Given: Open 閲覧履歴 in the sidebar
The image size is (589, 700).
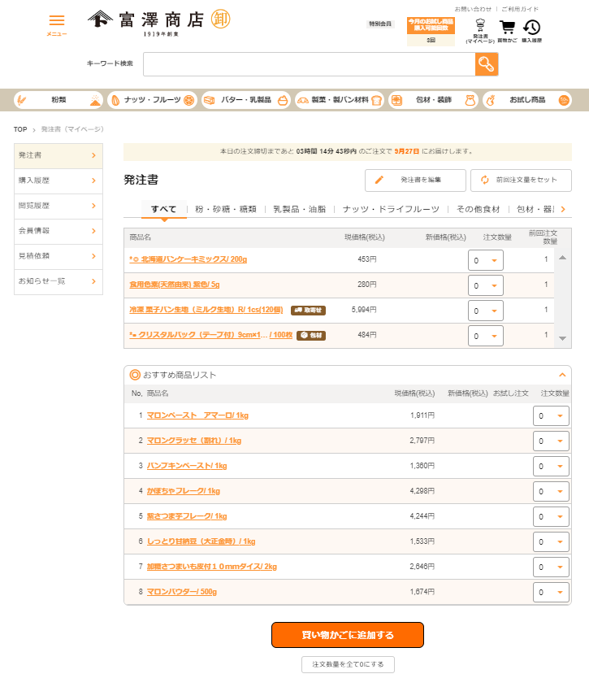Looking at the screenshot, I should tap(58, 206).
